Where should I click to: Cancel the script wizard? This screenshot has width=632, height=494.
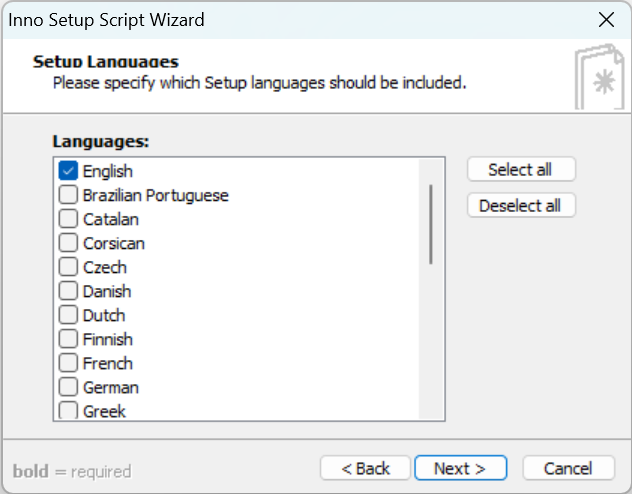tap(568, 468)
